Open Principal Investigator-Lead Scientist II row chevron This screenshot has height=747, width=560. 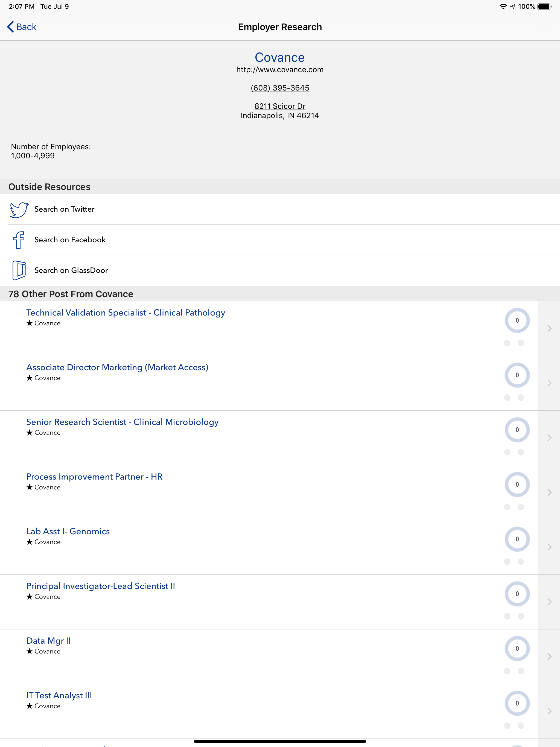click(x=550, y=602)
